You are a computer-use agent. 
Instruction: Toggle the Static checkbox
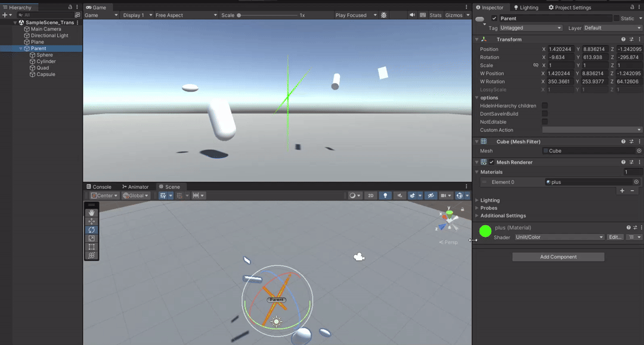click(x=616, y=19)
